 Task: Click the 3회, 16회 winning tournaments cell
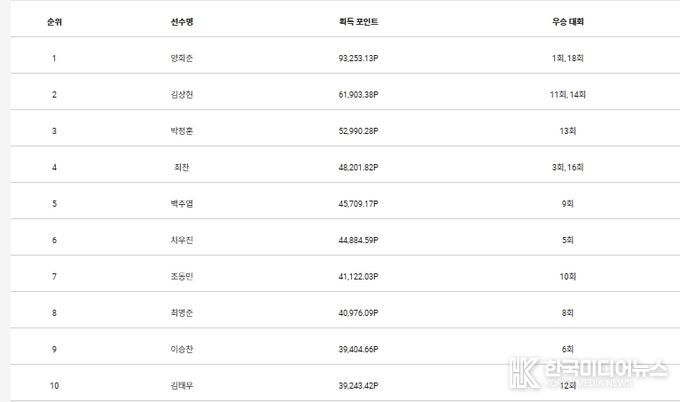568,167
